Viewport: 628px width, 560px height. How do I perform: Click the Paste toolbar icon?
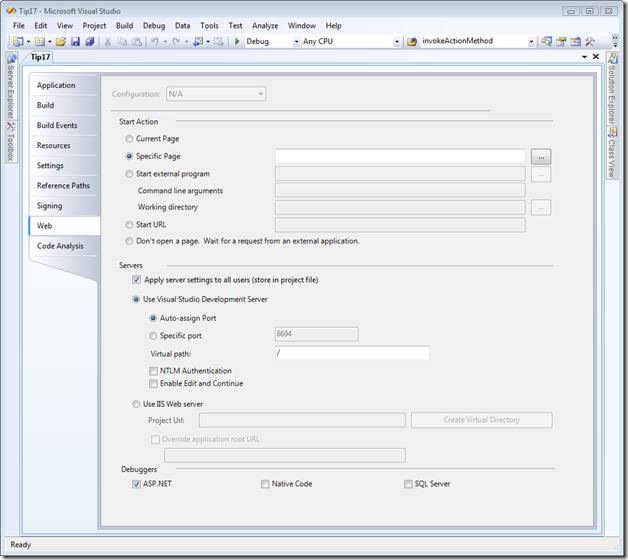pyautogui.click(x=137, y=41)
